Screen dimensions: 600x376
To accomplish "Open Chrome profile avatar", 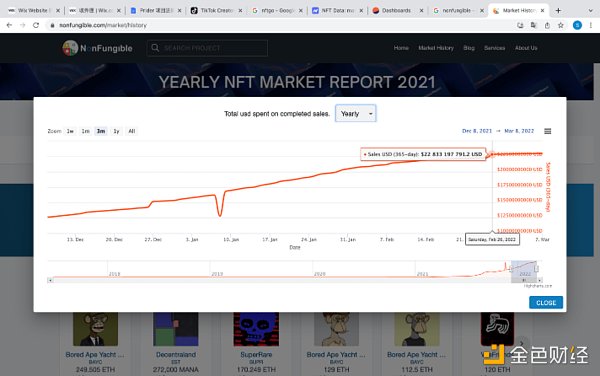I will click(577, 25).
